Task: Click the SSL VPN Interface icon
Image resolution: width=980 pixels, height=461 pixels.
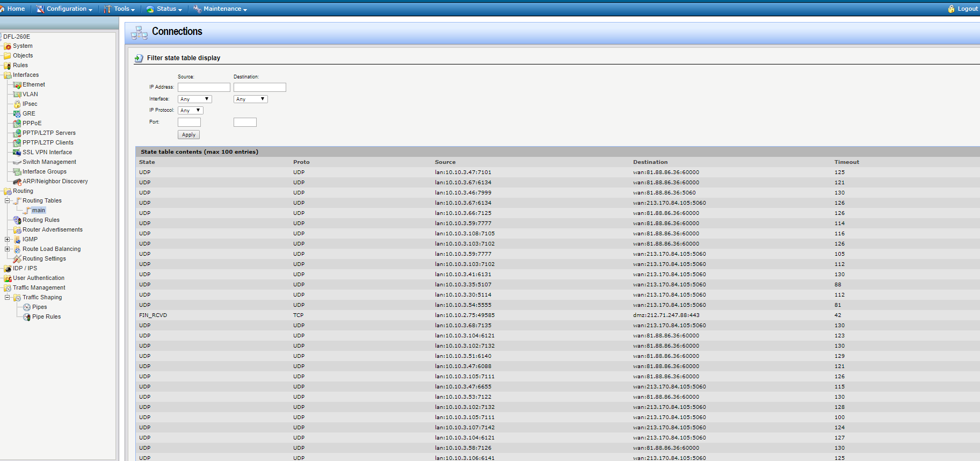Action: pos(17,153)
